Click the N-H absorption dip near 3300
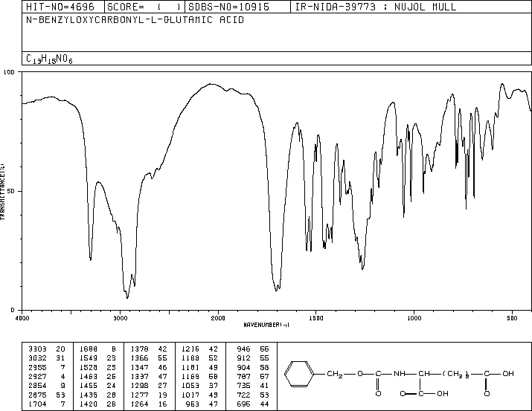532x411 pixels. 90,259
